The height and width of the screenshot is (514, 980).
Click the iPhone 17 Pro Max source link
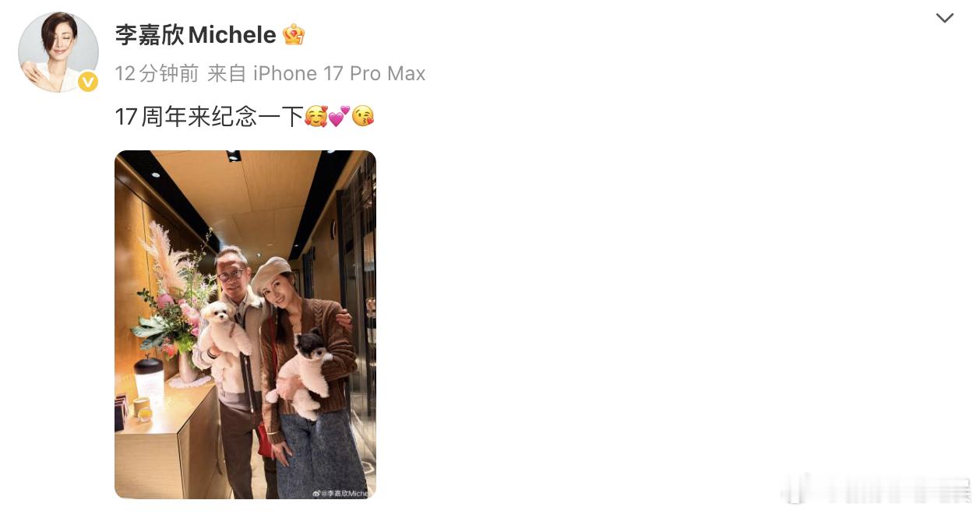340,73
